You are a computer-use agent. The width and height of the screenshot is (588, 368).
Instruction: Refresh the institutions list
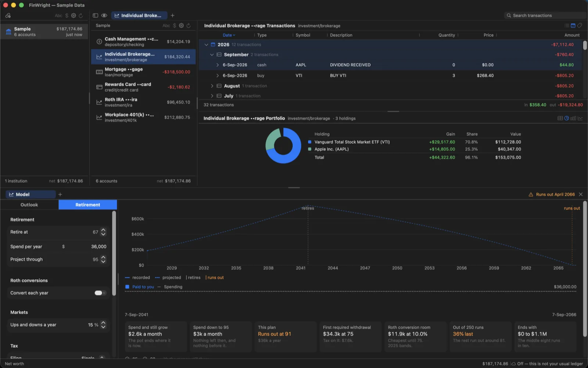pos(81,15)
